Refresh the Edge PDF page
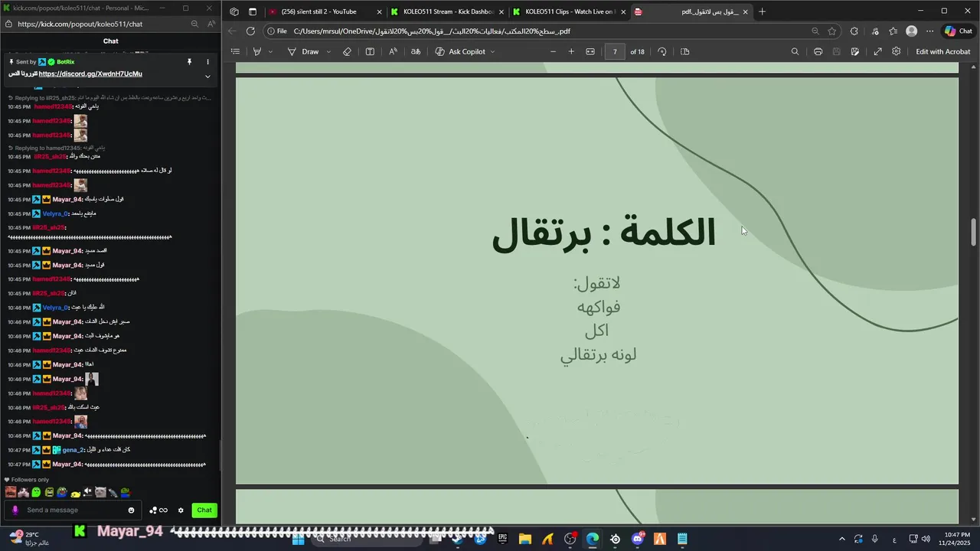This screenshot has width=980, height=551. point(250,31)
